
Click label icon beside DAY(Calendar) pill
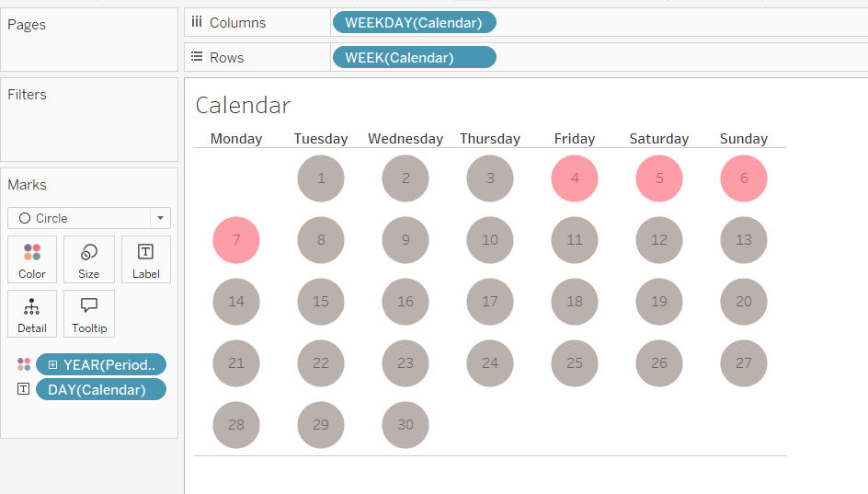[x=24, y=389]
